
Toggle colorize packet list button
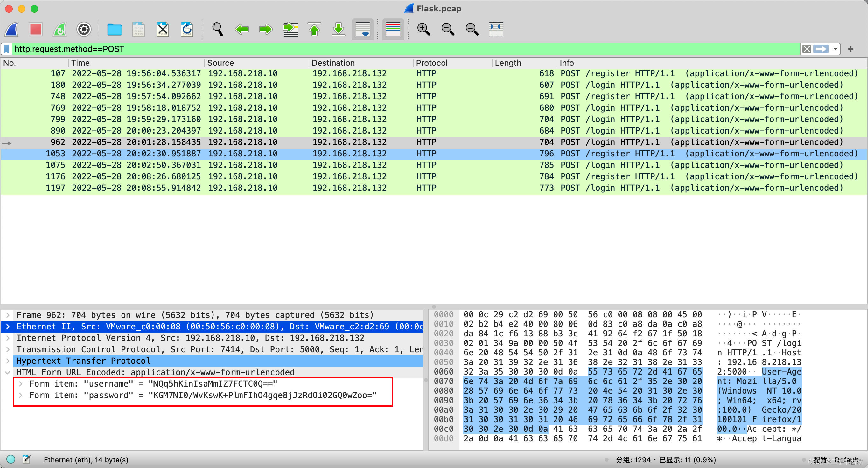[x=393, y=29]
